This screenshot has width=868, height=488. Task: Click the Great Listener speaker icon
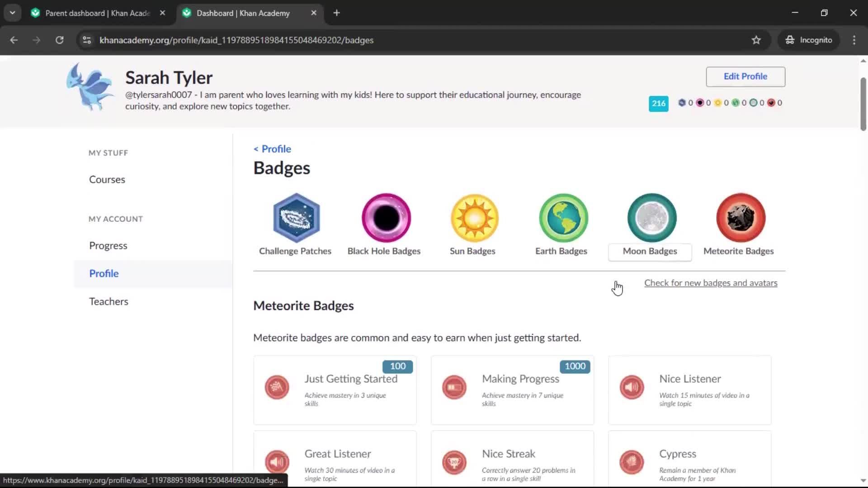point(277,462)
